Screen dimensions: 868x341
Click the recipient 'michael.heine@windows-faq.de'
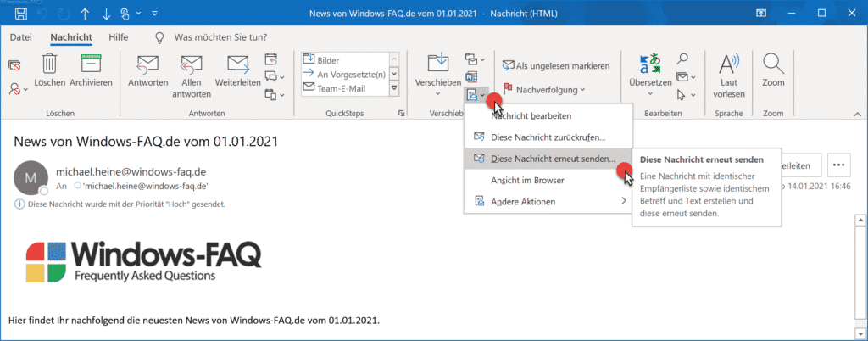[144, 186]
